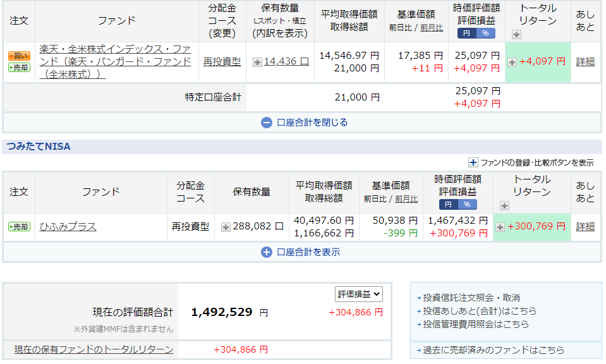Select the % tab in つみたてNISA table

(468, 203)
